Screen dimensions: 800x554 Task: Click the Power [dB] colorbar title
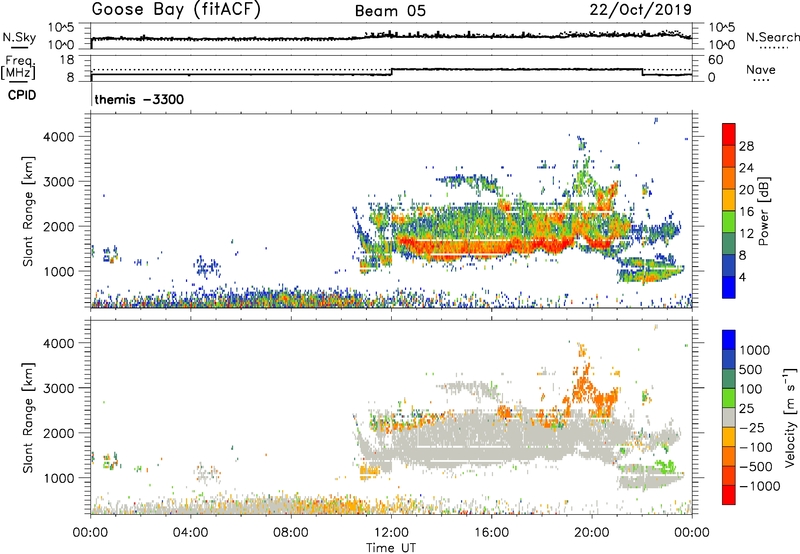tap(763, 212)
